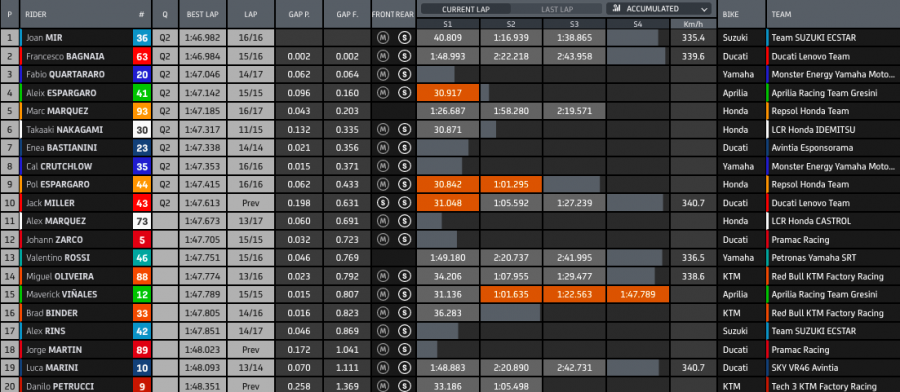Click Luca MARINI's rear tyre S icon
Screen dimensions: 900x392
404,368
